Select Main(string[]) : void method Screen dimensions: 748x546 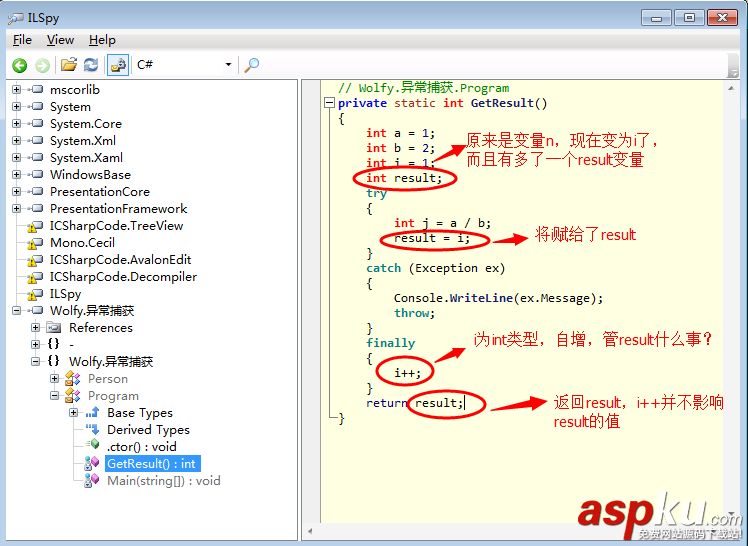164,481
